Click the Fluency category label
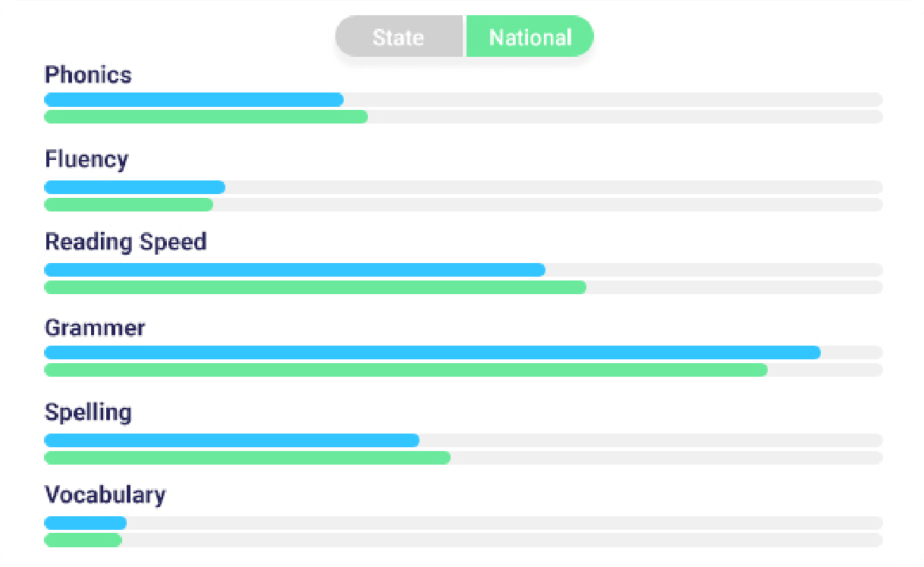 [x=86, y=159]
